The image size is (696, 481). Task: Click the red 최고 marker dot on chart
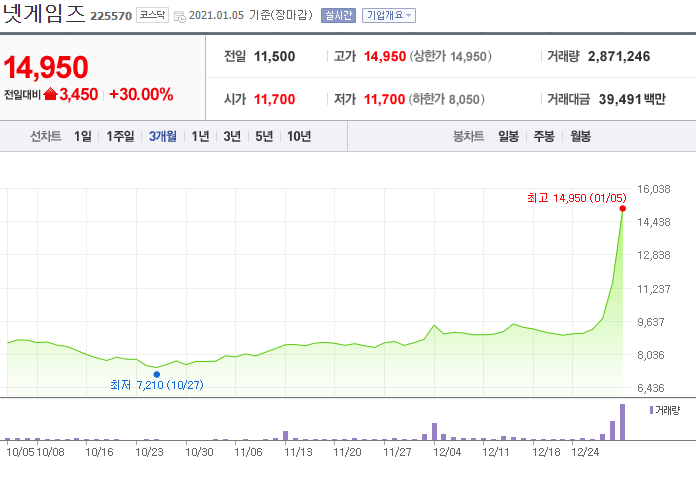click(623, 209)
